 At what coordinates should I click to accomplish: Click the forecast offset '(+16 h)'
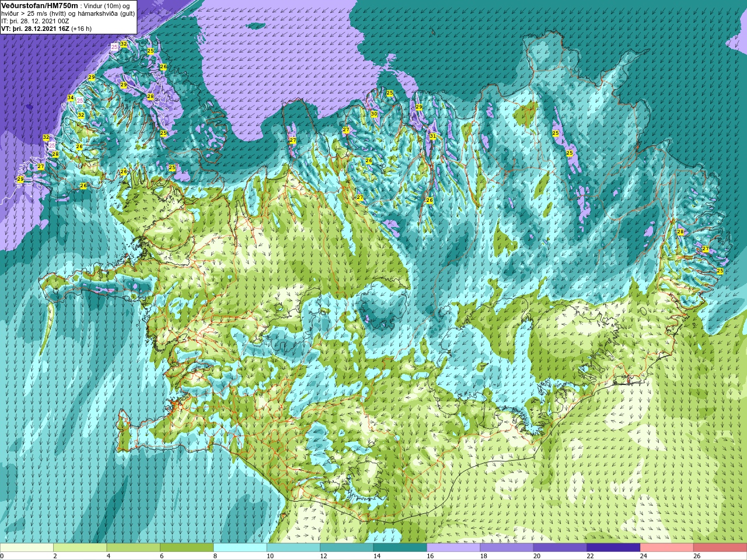(81, 29)
